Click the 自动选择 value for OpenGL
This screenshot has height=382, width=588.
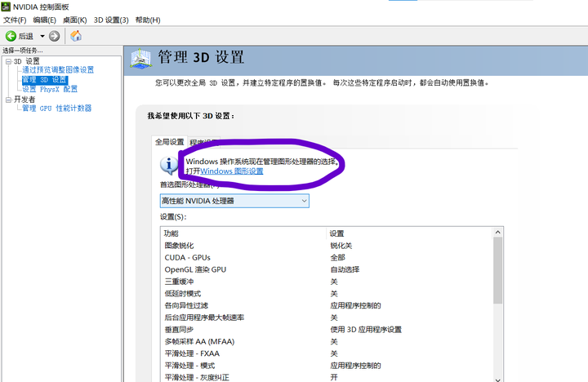pyautogui.click(x=345, y=269)
